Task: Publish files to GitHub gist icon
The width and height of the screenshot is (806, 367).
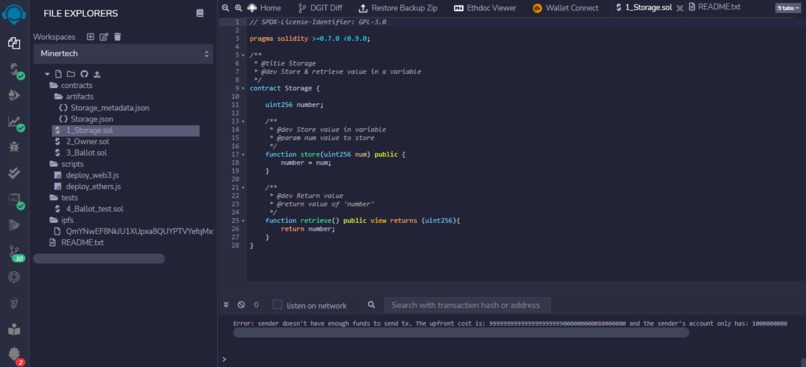Action: click(84, 75)
